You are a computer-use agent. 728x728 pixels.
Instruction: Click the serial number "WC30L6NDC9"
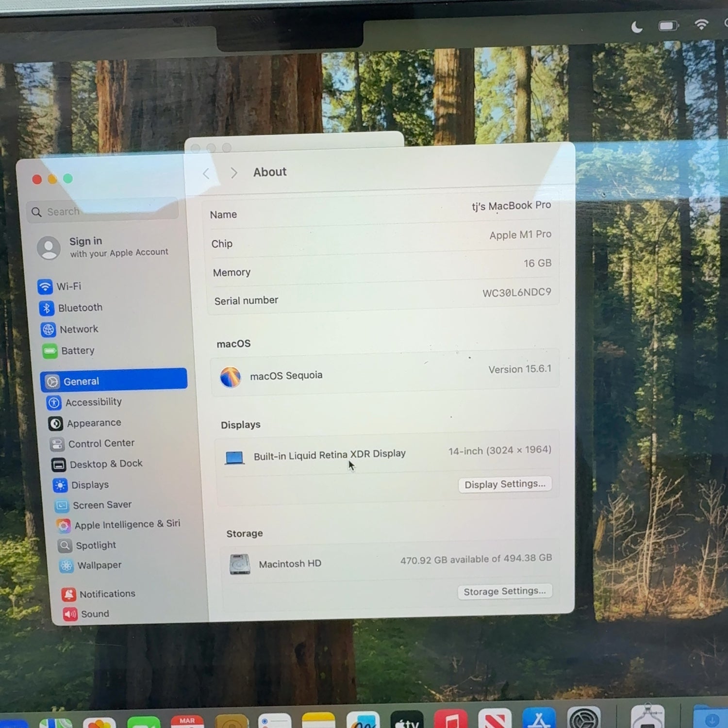517,292
